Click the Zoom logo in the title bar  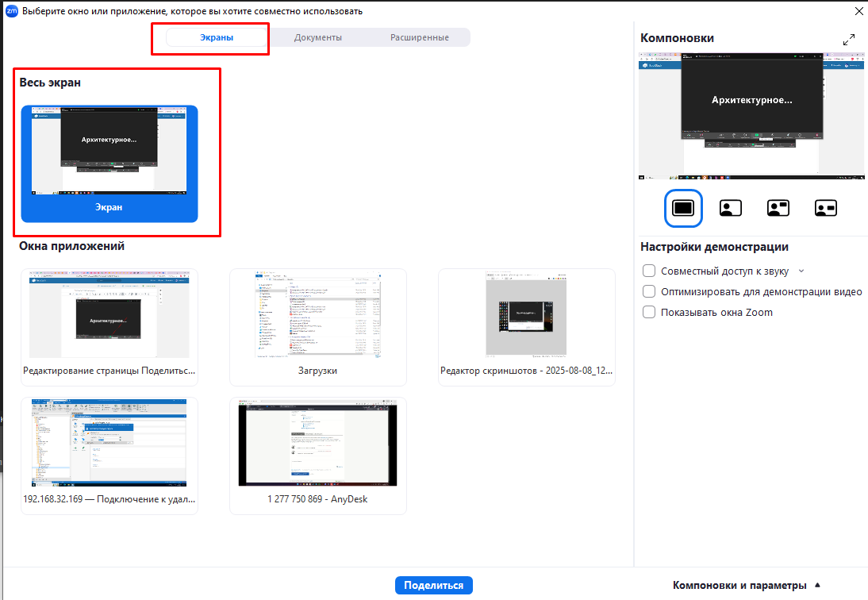pyautogui.click(x=11, y=11)
